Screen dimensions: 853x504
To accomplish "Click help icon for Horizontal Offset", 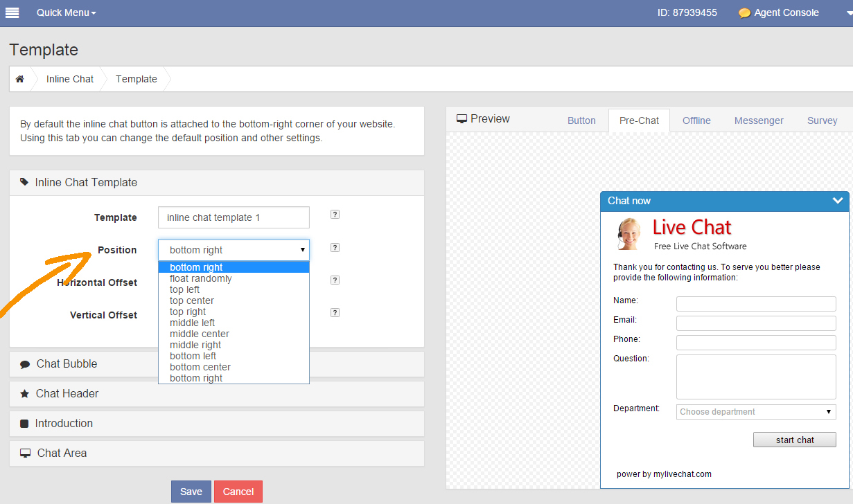I will coord(335,280).
